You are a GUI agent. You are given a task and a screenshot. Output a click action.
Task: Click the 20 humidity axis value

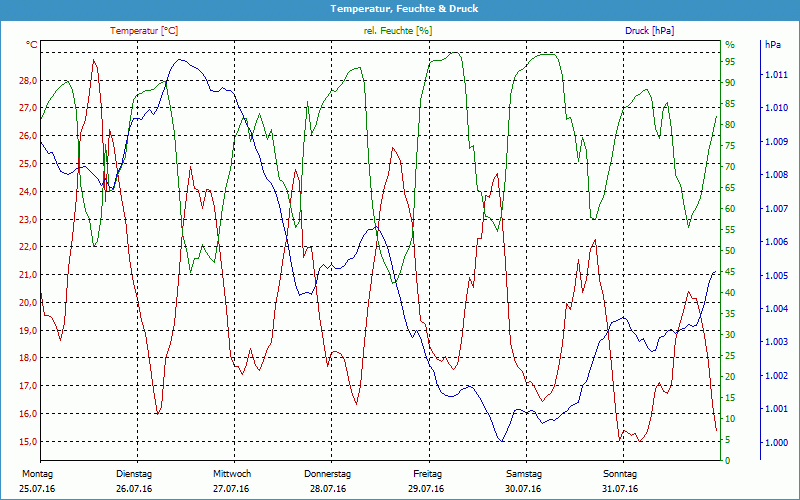(x=730, y=377)
